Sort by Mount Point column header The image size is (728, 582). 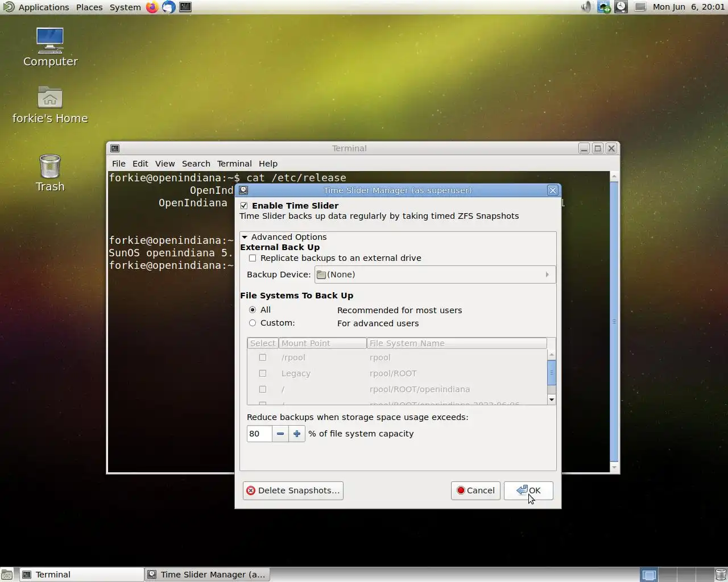pos(322,343)
